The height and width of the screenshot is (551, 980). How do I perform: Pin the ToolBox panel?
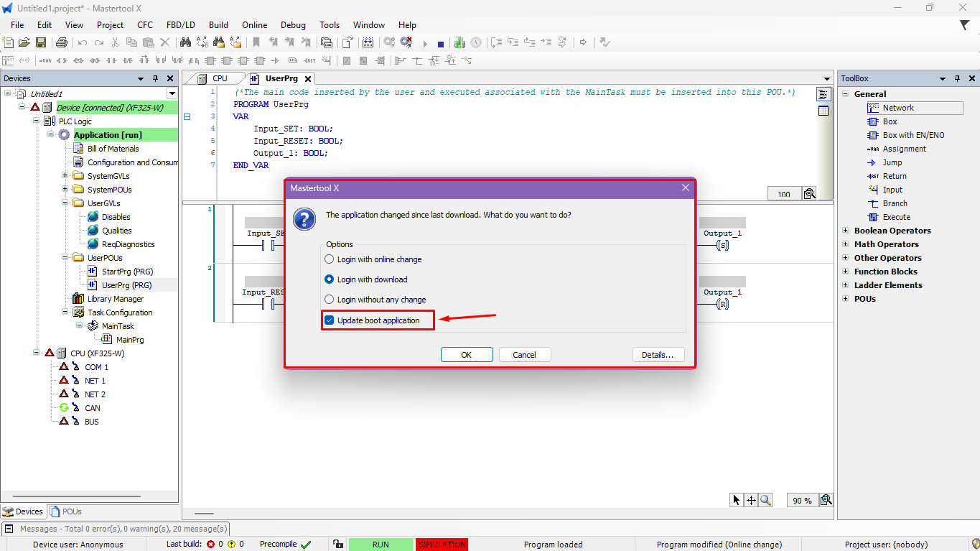(x=958, y=78)
